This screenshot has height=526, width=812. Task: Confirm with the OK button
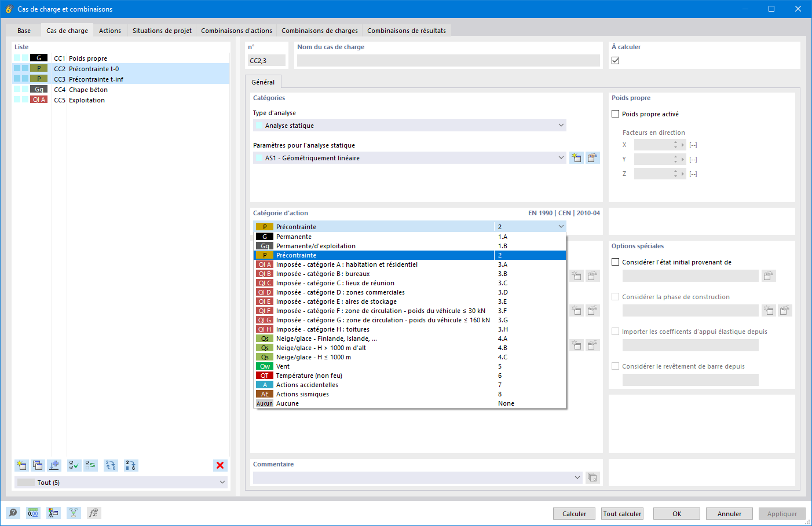[676, 514]
